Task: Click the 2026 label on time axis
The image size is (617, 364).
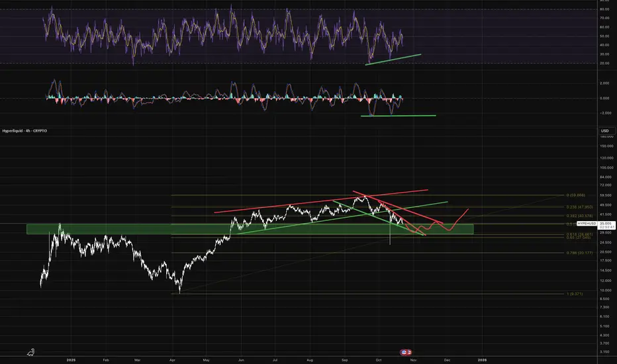Action: coord(482,360)
